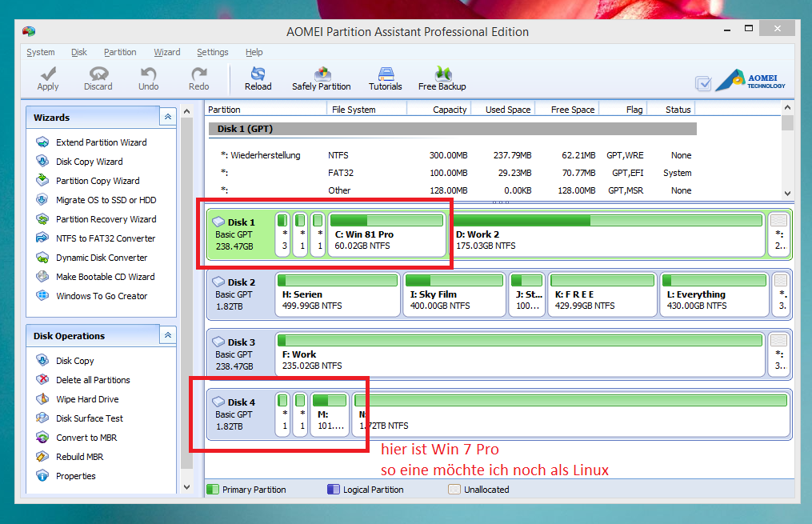This screenshot has width=812, height=524.
Task: Click the partition list scroll down arrow
Action: pos(787,193)
